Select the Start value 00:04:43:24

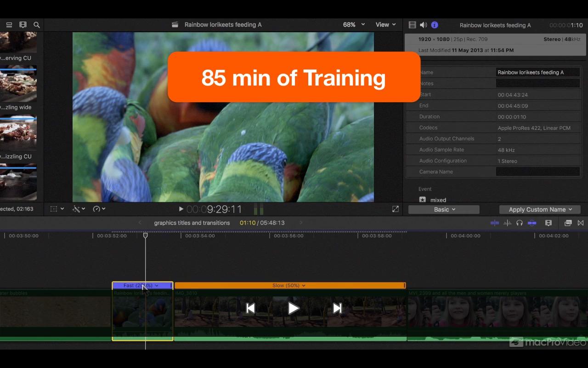513,95
